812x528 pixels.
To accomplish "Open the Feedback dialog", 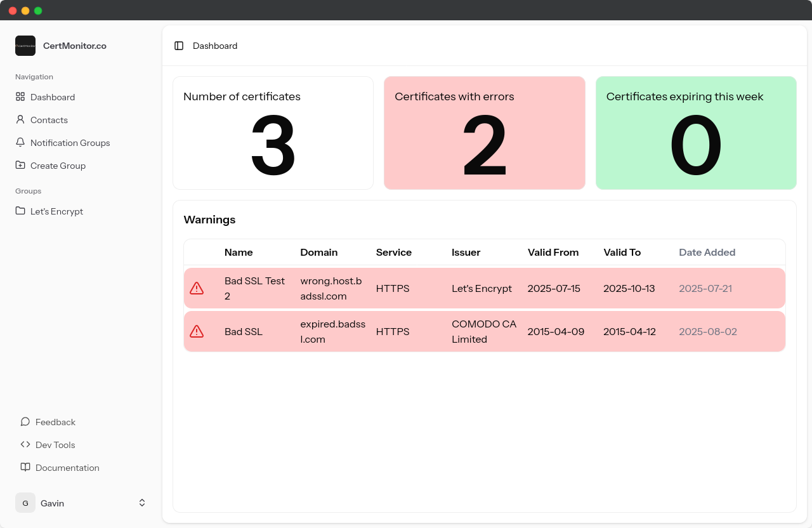I will [x=56, y=421].
